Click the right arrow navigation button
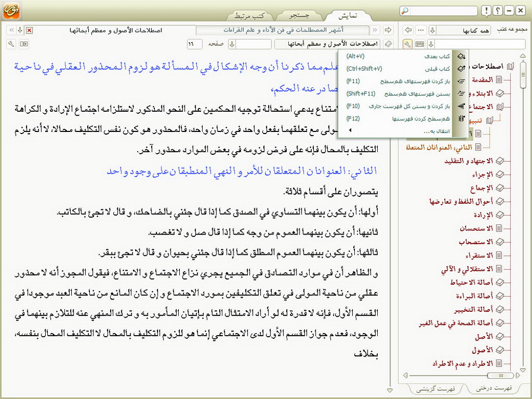 (x=388, y=30)
